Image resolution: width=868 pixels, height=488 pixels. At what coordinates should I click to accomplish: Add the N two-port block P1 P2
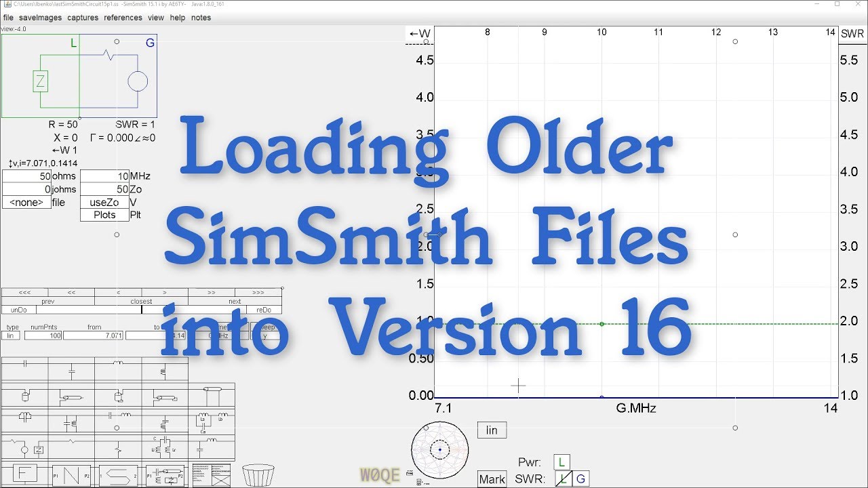point(71,475)
